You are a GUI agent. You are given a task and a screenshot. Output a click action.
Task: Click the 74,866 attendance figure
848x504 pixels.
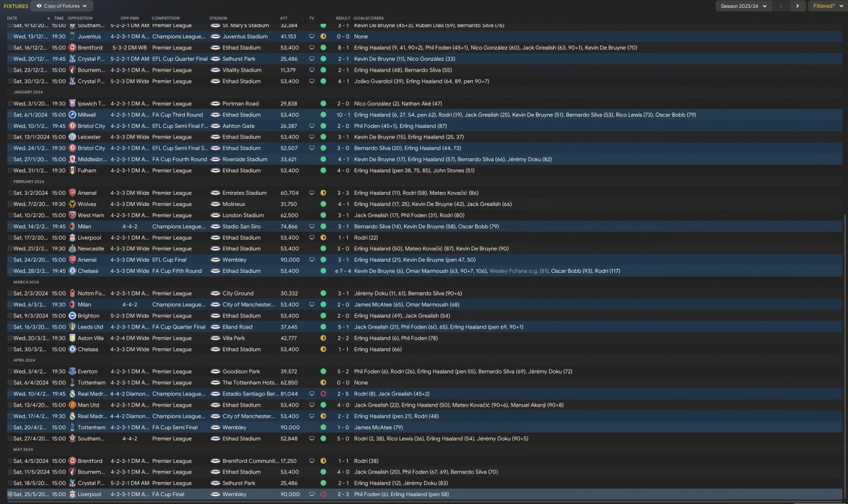[x=288, y=227]
